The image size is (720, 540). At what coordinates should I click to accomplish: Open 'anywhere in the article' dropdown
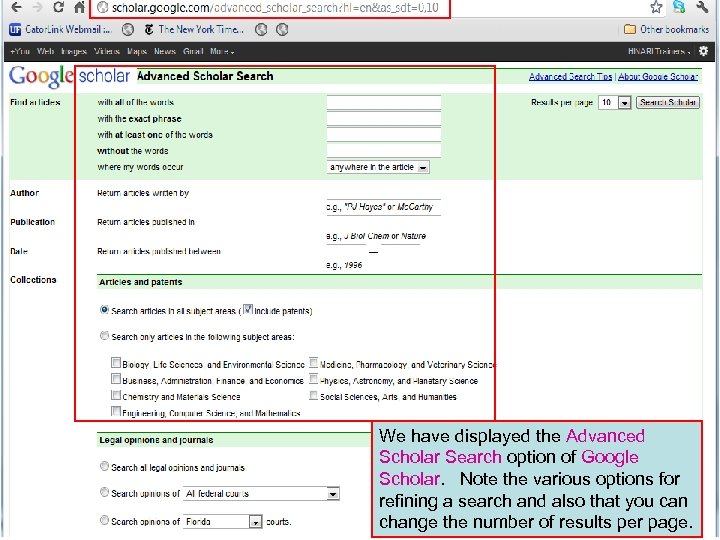point(378,167)
